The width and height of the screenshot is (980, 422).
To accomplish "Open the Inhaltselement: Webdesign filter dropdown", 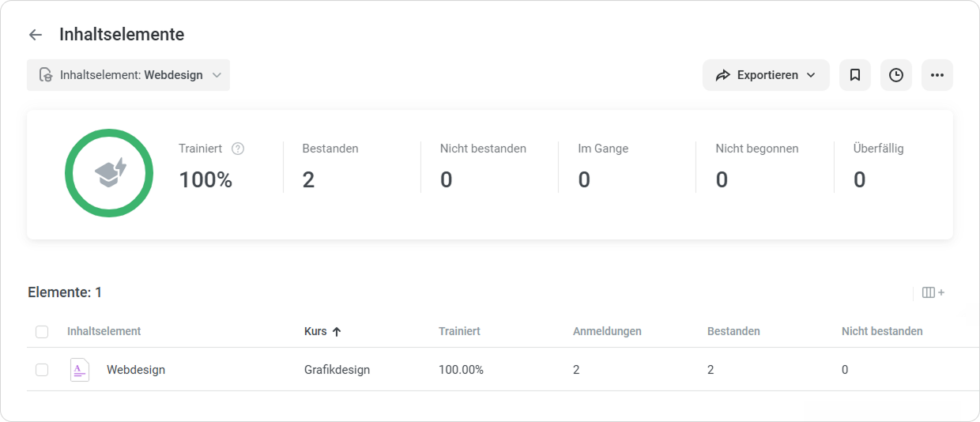I will coord(128,75).
